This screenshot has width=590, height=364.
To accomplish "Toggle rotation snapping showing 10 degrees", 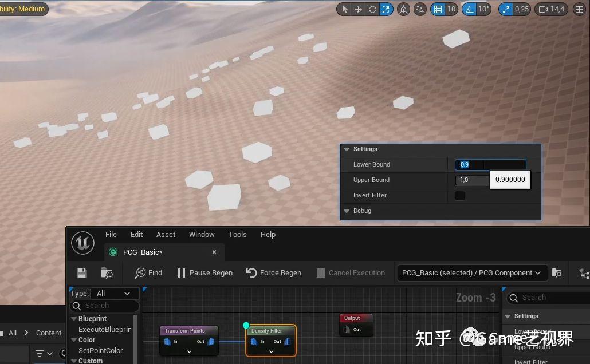I will pyautogui.click(x=468, y=9).
